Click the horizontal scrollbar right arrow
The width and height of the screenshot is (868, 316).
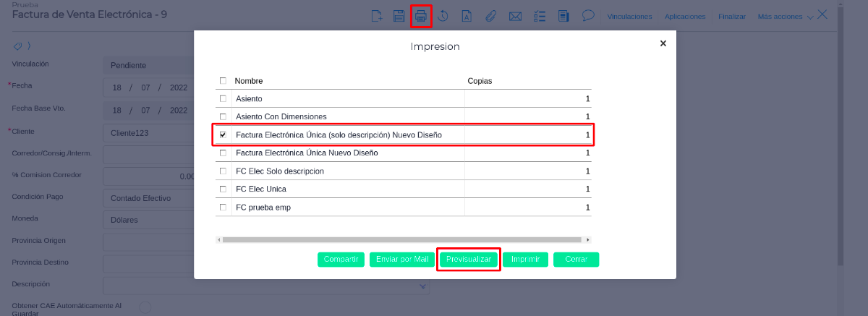pyautogui.click(x=588, y=239)
